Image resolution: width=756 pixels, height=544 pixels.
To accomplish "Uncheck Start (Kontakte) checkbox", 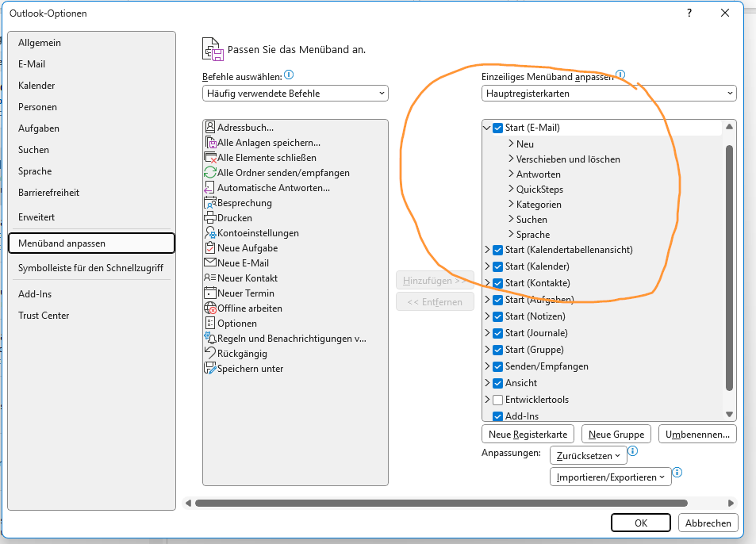I will coord(498,283).
